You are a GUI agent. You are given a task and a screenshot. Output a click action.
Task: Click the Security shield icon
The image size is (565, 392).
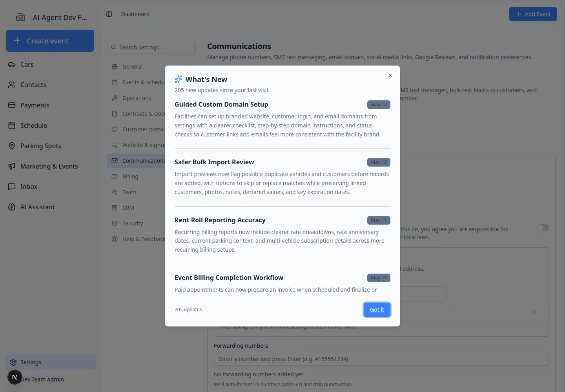[115, 223]
